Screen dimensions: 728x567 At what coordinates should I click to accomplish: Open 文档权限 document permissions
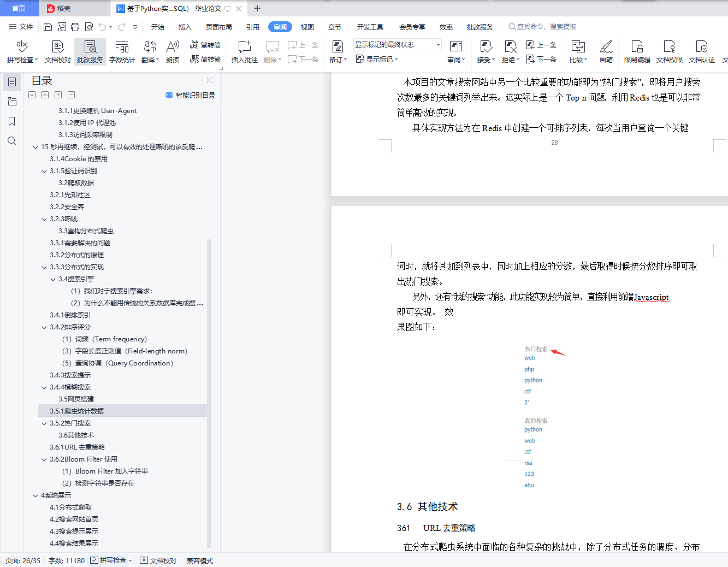670,52
